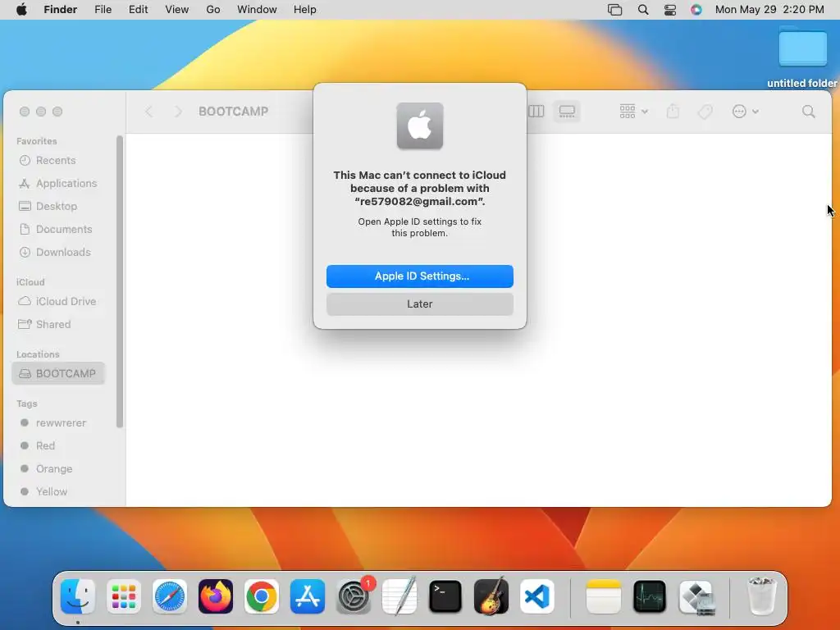Image resolution: width=840 pixels, height=630 pixels.
Task: Show the date and time notification panel
Action: (x=769, y=10)
